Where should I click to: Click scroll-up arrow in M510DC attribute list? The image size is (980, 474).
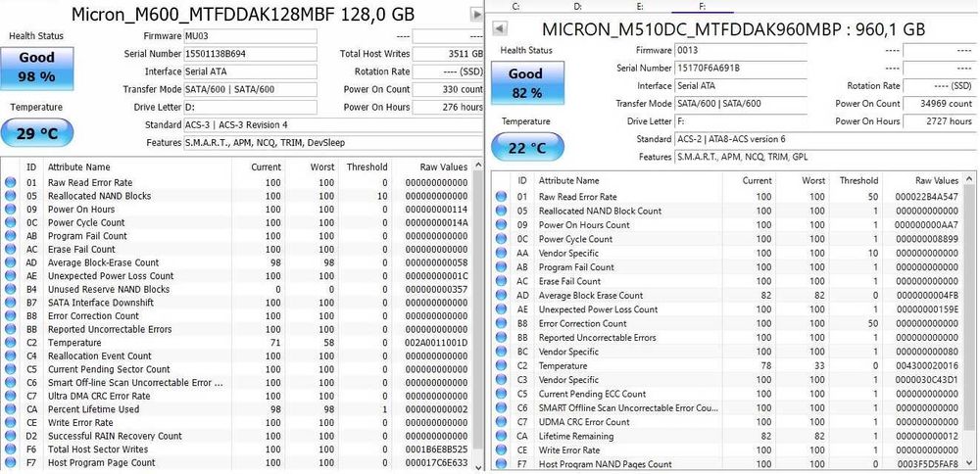pos(969,180)
